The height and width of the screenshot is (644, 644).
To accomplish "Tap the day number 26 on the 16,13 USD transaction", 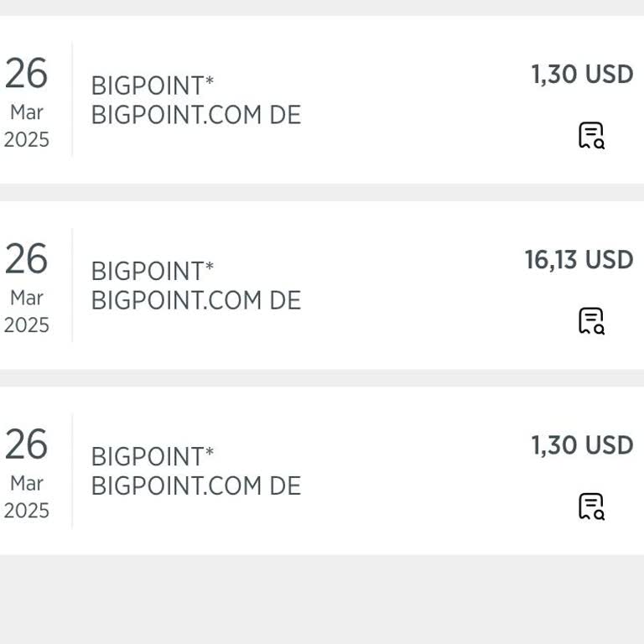I will [x=26, y=260].
